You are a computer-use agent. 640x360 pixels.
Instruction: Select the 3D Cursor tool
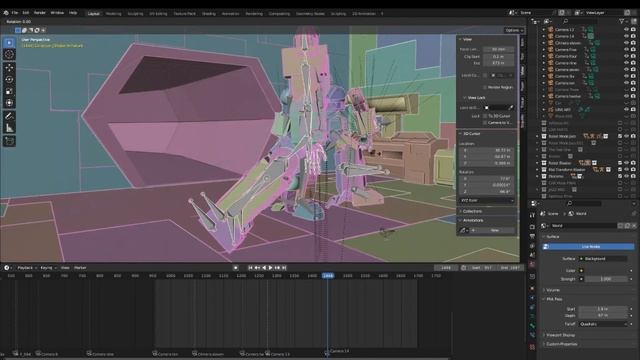click(9, 54)
